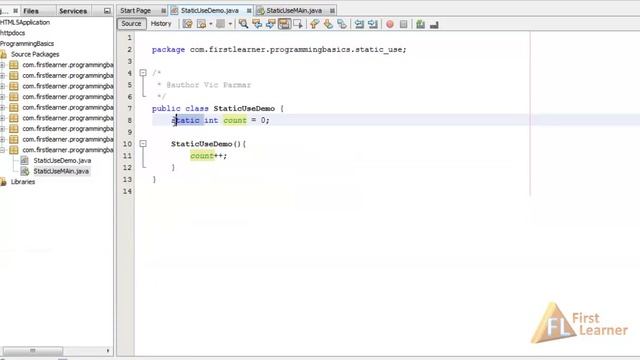640x360 pixels.
Task: Close the StaticUseMAin.java tab
Action: pos(332,11)
